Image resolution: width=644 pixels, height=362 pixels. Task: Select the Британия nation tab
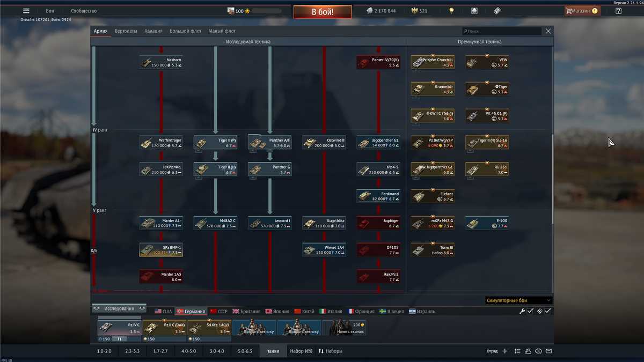pyautogui.click(x=246, y=311)
